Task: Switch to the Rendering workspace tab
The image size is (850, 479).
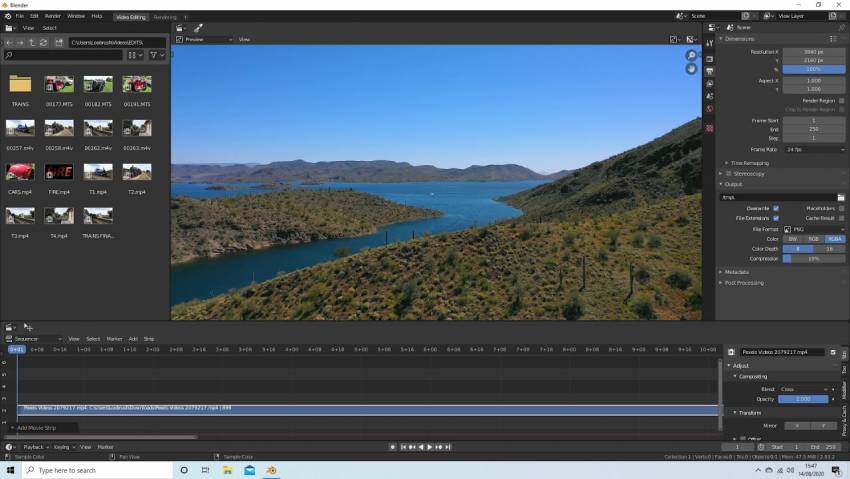Action: (165, 17)
